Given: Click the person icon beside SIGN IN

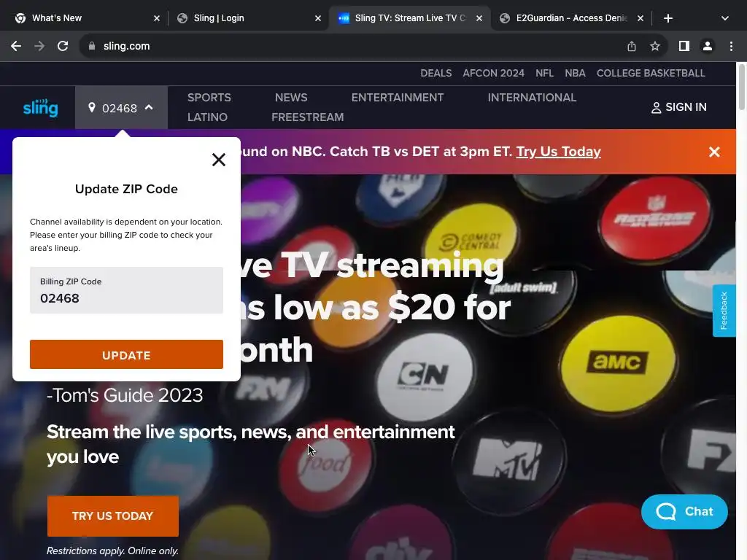Looking at the screenshot, I should pyautogui.click(x=656, y=108).
